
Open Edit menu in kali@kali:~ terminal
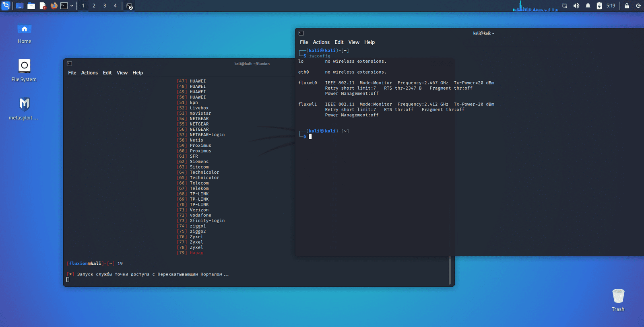coord(339,42)
